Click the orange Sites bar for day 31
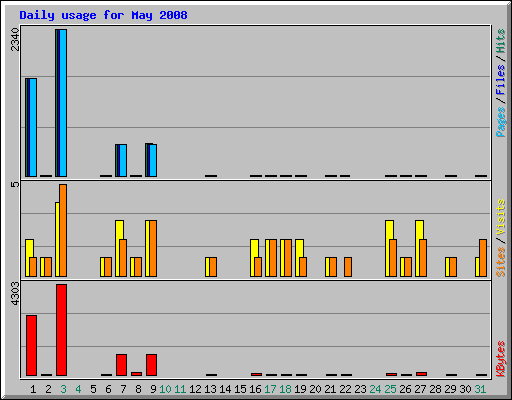The height and width of the screenshot is (400, 512). (483, 258)
